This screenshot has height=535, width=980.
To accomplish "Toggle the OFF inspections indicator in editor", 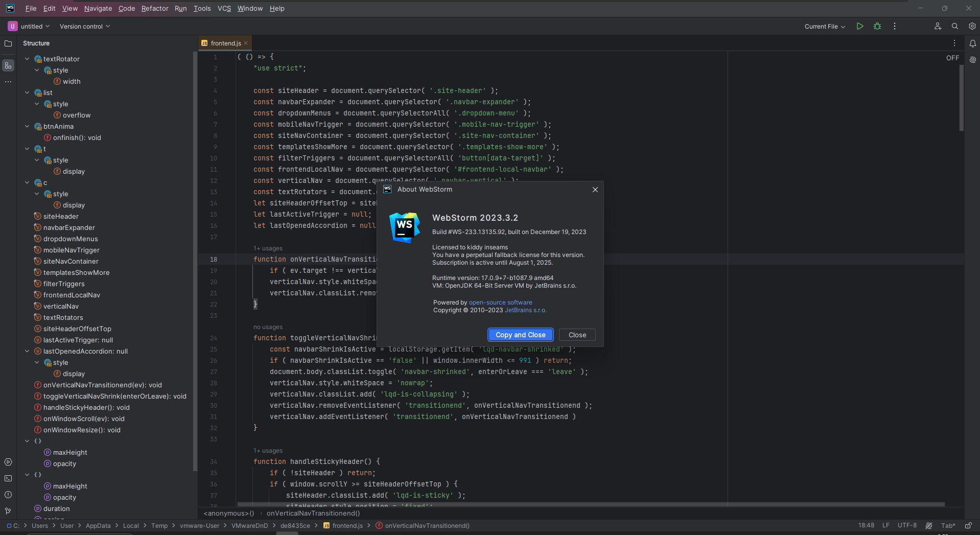I will coord(952,58).
